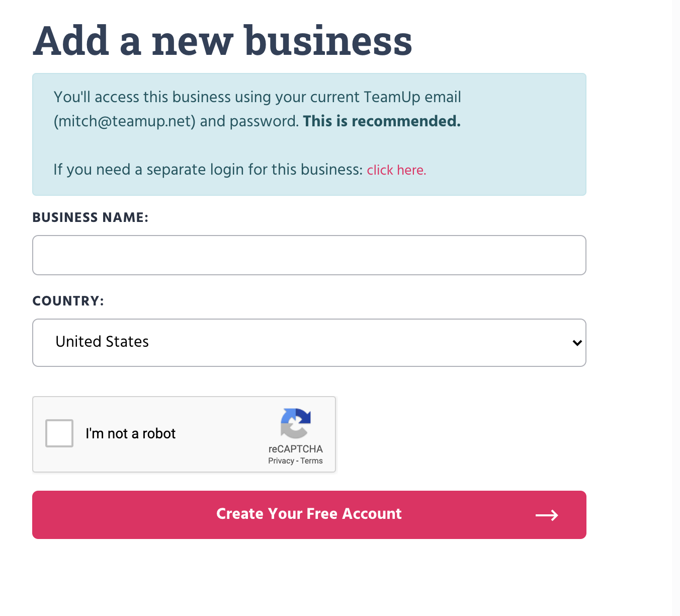Check the "I'm not a robot" checkbox
The height and width of the screenshot is (616, 680).
click(x=59, y=433)
